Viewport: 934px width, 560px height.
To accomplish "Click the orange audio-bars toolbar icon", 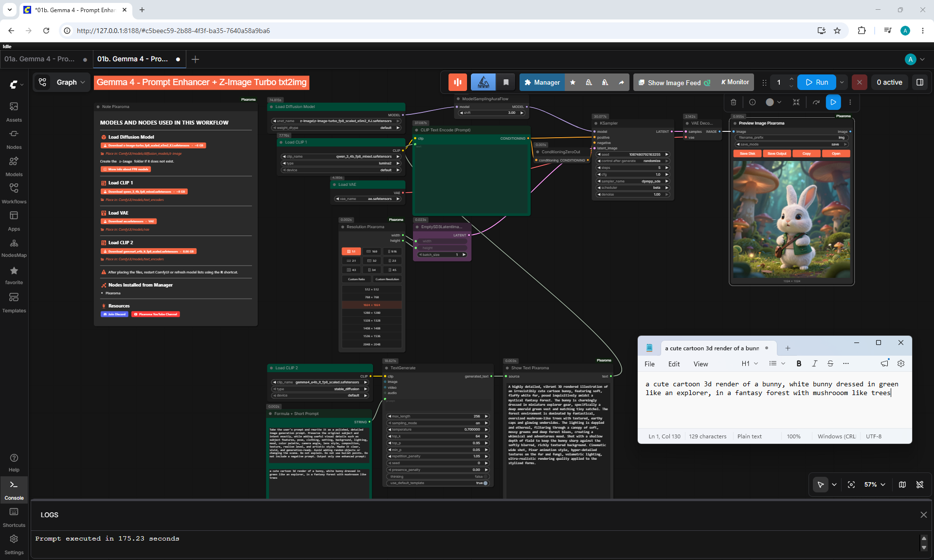I will (x=458, y=82).
